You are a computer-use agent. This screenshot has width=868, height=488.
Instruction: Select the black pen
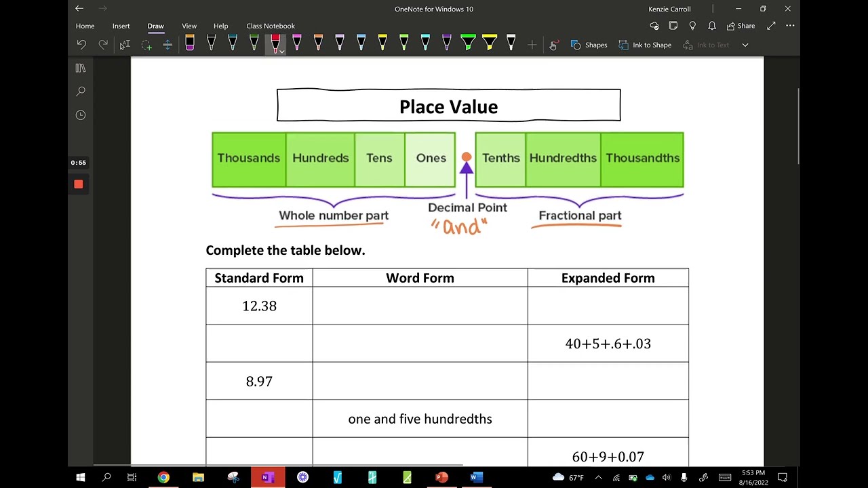click(x=211, y=43)
